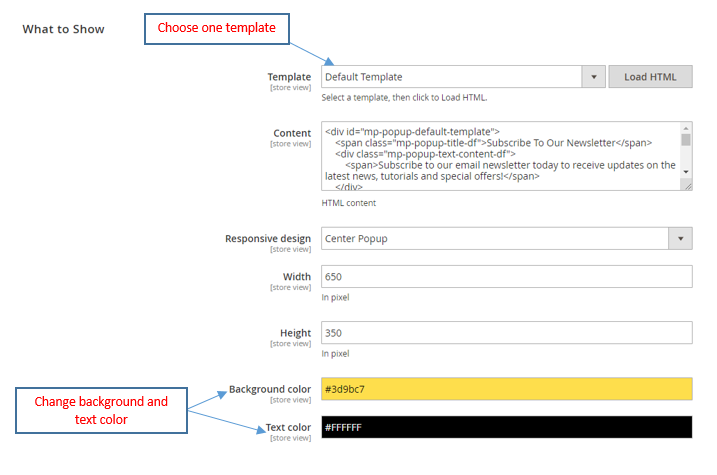Click the Content textarea scroll-down arrow

(x=685, y=172)
